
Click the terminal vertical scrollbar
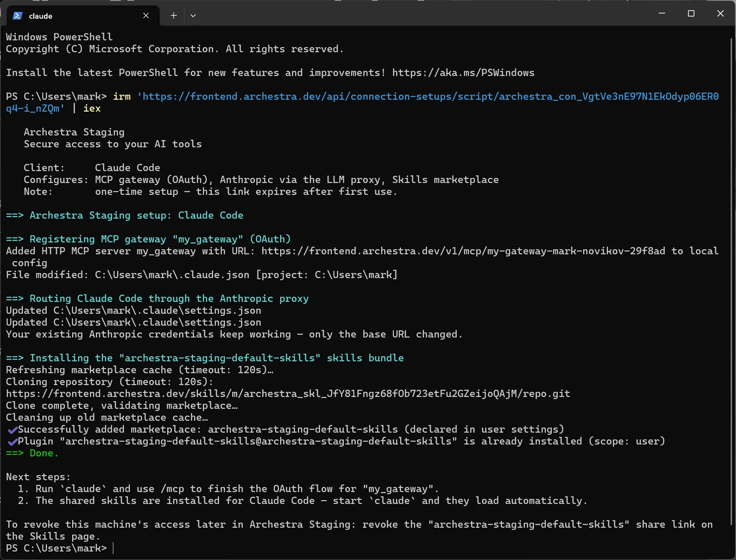pyautogui.click(x=731, y=282)
